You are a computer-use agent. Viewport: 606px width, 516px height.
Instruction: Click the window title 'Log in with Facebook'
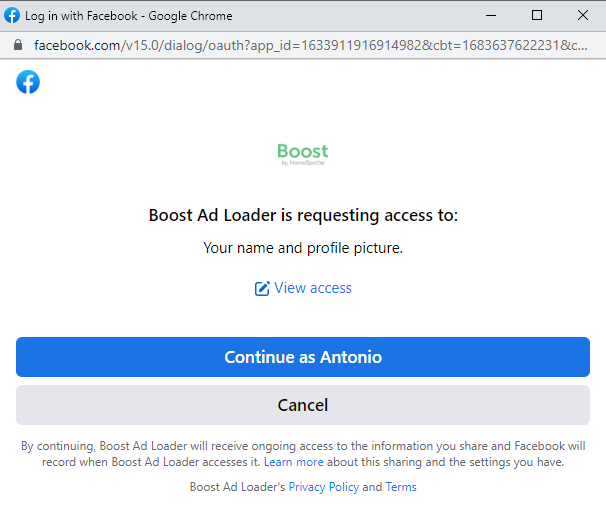[128, 15]
